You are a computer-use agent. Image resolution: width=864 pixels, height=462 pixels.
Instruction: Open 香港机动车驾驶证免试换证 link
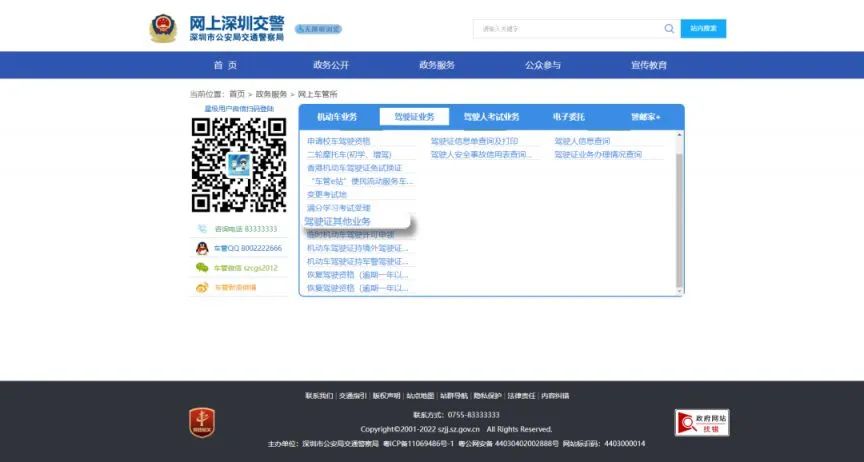click(354, 168)
